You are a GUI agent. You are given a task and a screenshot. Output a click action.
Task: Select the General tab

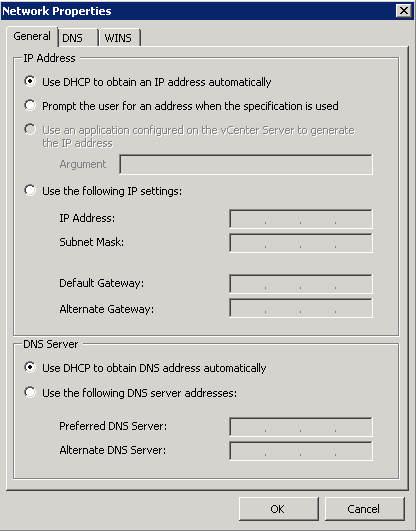[x=32, y=36]
